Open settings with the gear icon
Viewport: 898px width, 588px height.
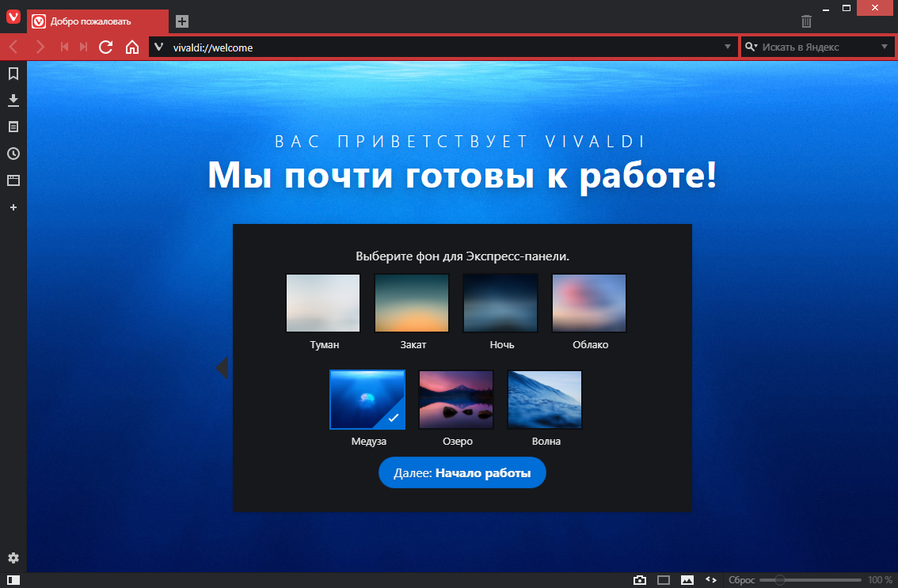coord(13,558)
